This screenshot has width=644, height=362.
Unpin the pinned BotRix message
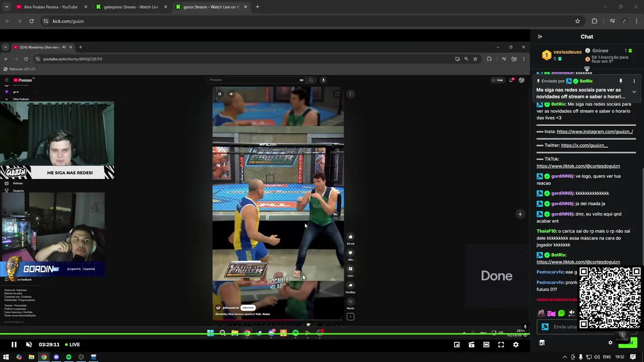point(620,81)
